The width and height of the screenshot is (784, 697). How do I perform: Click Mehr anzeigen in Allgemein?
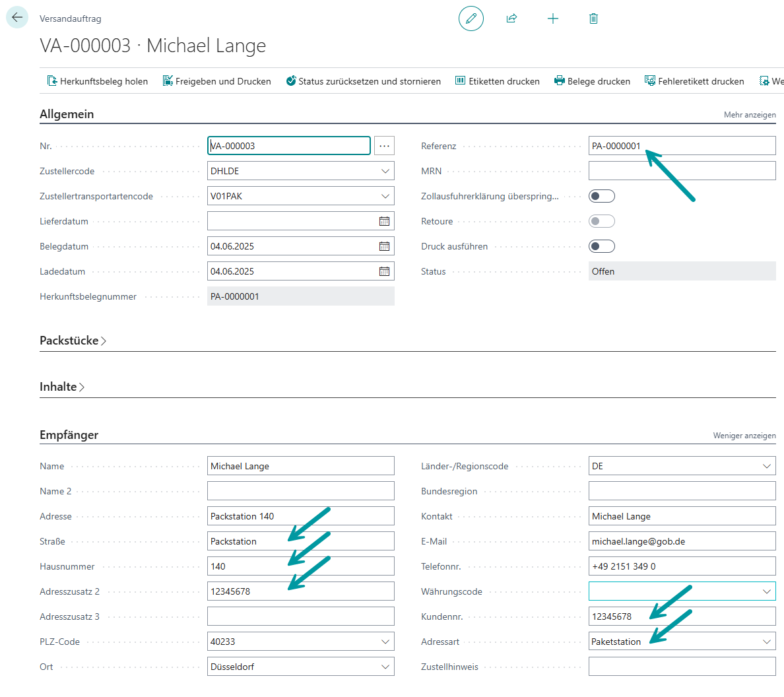[x=750, y=115]
